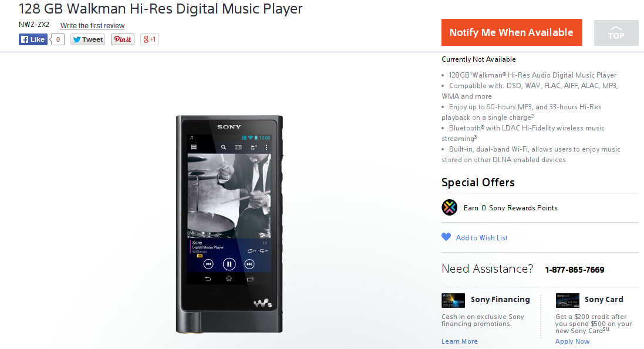Click Notify Me When Available button
The height and width of the screenshot is (349, 644).
pyautogui.click(x=512, y=32)
